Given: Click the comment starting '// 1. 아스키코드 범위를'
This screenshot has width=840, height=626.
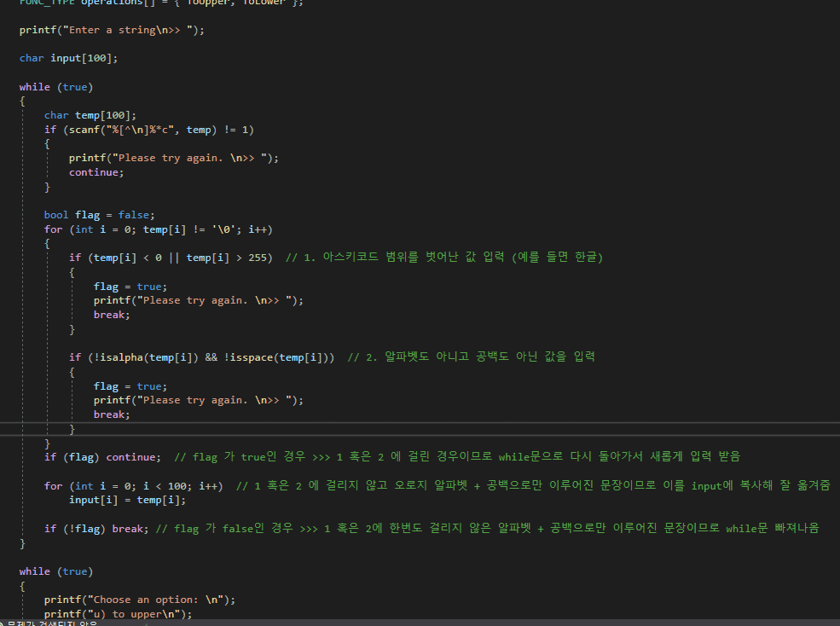Looking at the screenshot, I should 444,258.
